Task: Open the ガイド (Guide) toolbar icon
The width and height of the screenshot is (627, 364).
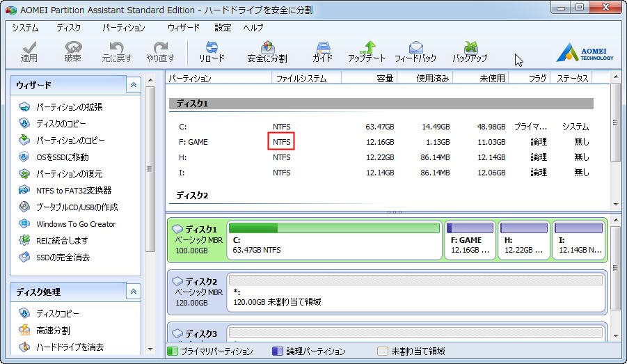Action: point(323,52)
